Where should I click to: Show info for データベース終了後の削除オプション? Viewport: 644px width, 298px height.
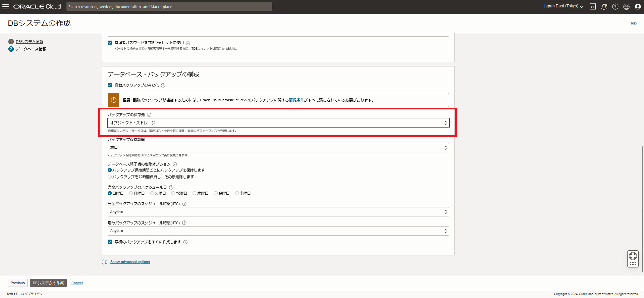coord(175,164)
